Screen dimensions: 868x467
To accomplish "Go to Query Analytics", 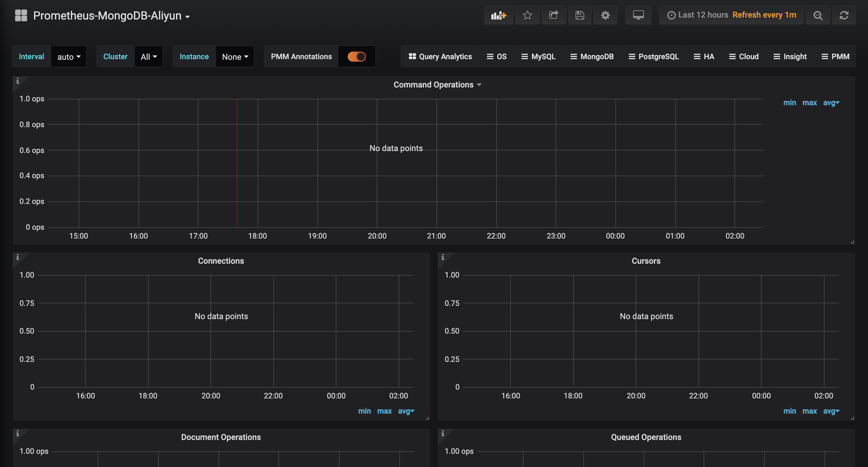I will coord(440,57).
